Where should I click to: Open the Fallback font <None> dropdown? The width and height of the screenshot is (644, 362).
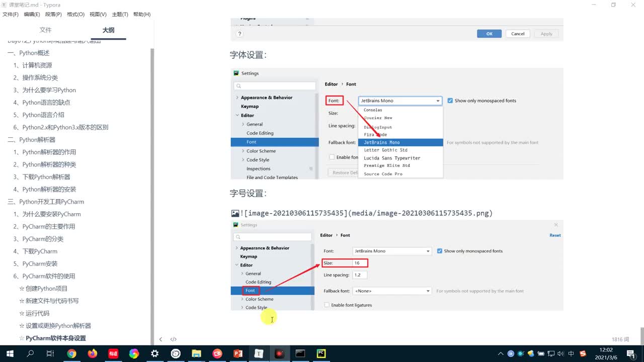pos(392,291)
